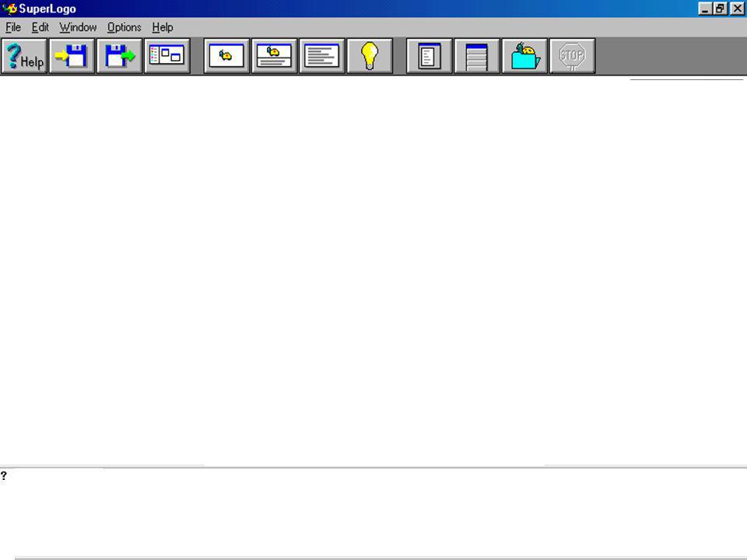
Task: Click the stacked lines list icon
Action: point(477,56)
